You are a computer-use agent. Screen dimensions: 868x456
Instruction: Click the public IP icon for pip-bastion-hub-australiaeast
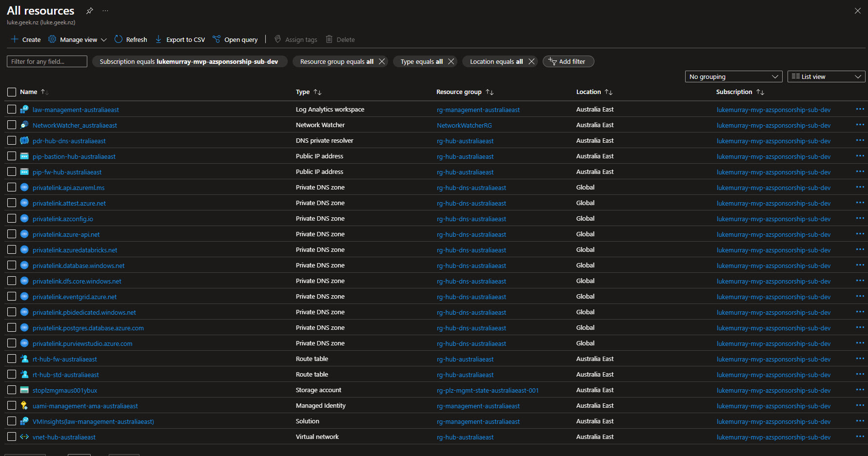(24, 156)
